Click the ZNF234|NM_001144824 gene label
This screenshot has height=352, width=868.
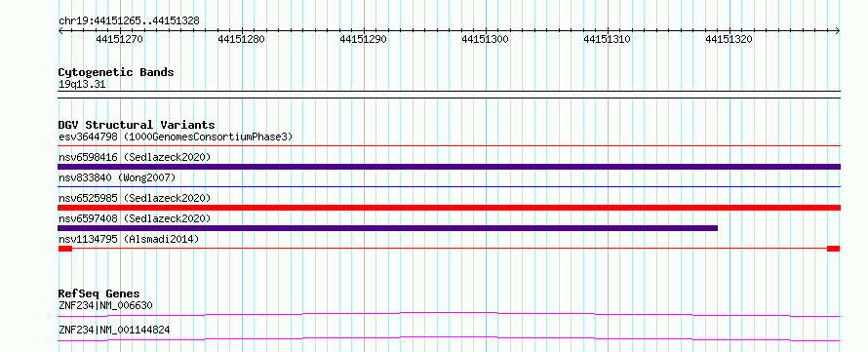(114, 330)
